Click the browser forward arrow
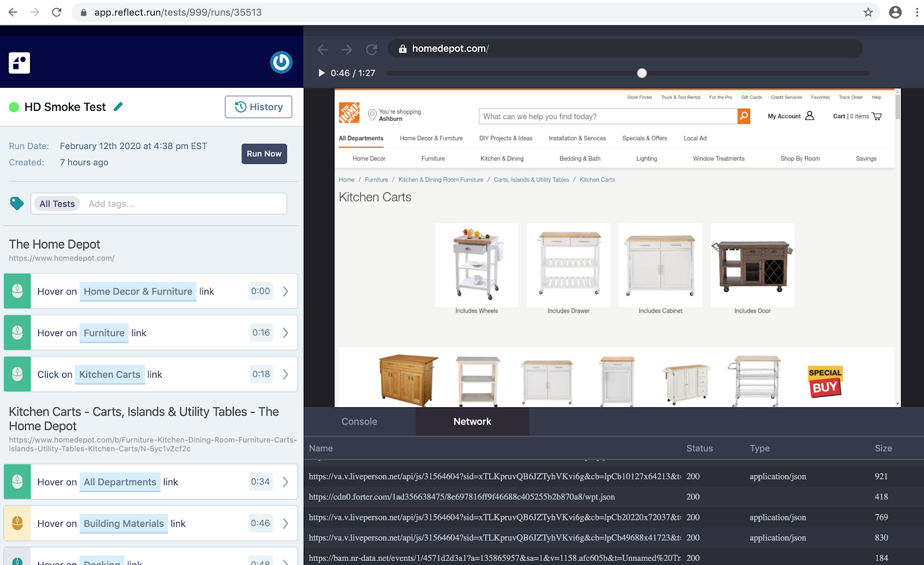 [x=35, y=12]
